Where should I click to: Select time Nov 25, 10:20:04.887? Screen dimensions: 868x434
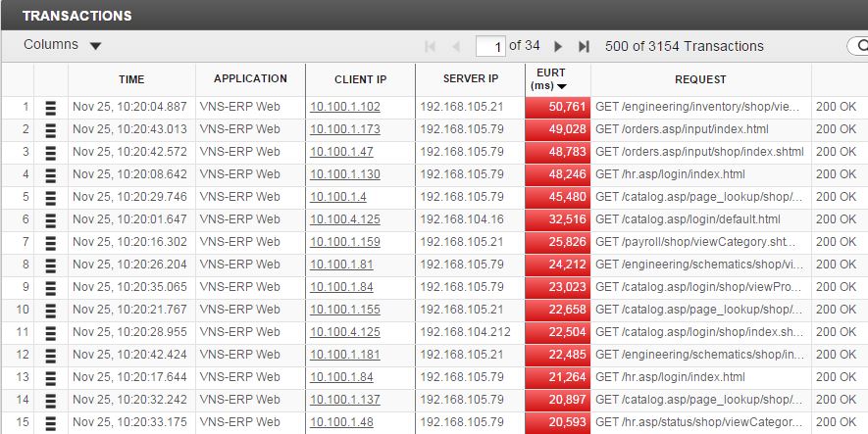[x=130, y=107]
